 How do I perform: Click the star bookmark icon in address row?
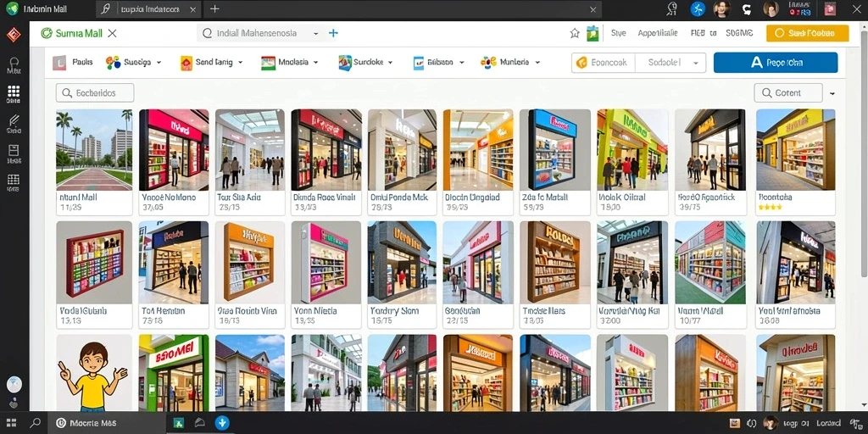tap(575, 33)
